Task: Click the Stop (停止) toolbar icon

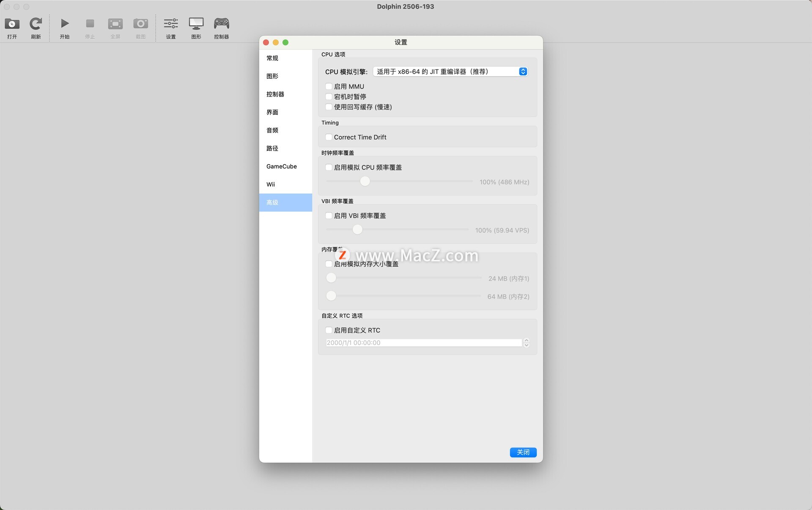Action: pyautogui.click(x=90, y=23)
